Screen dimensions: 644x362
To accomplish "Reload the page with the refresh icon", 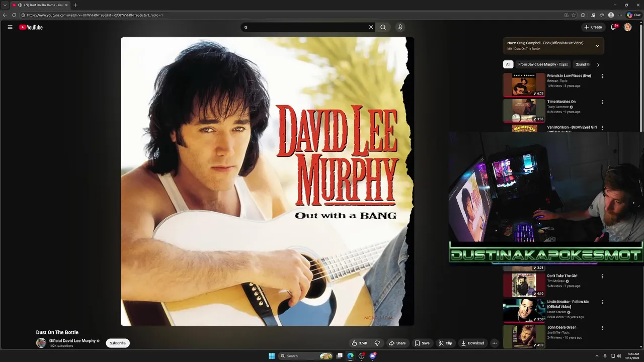I will (14, 15).
